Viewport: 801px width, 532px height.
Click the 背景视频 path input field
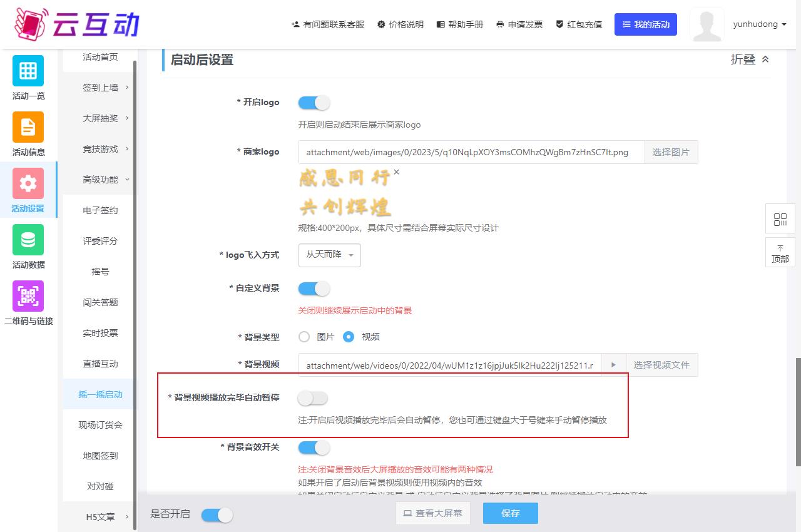tap(449, 366)
